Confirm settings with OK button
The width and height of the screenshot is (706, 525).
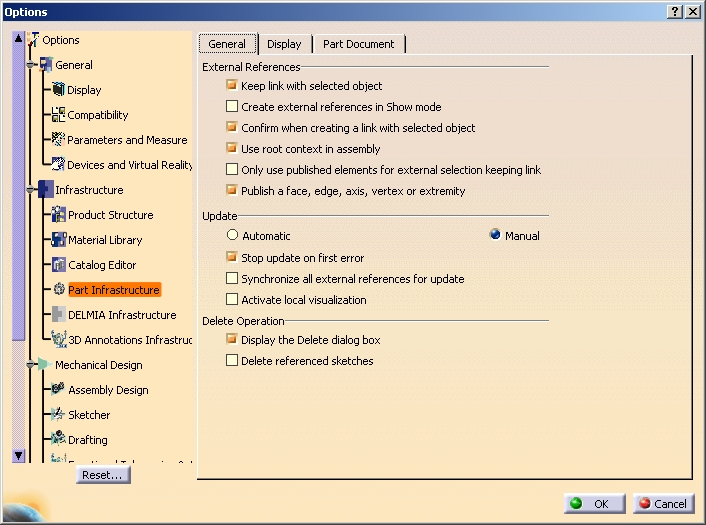click(x=595, y=503)
